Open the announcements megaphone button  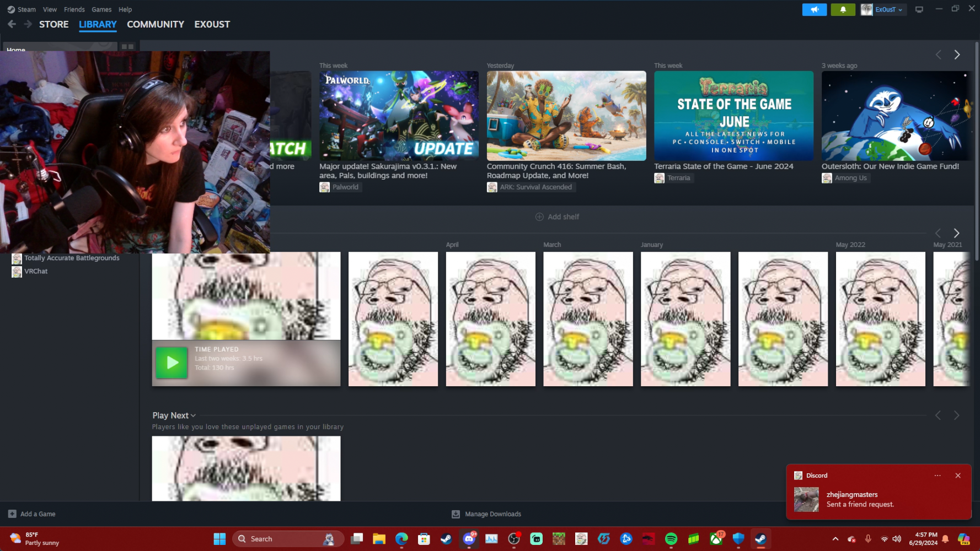tap(814, 9)
